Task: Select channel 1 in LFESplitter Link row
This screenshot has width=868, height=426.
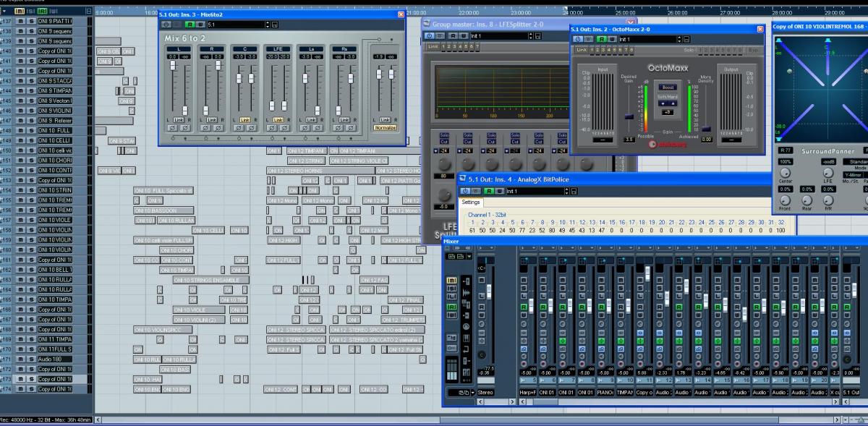Action: (x=443, y=46)
